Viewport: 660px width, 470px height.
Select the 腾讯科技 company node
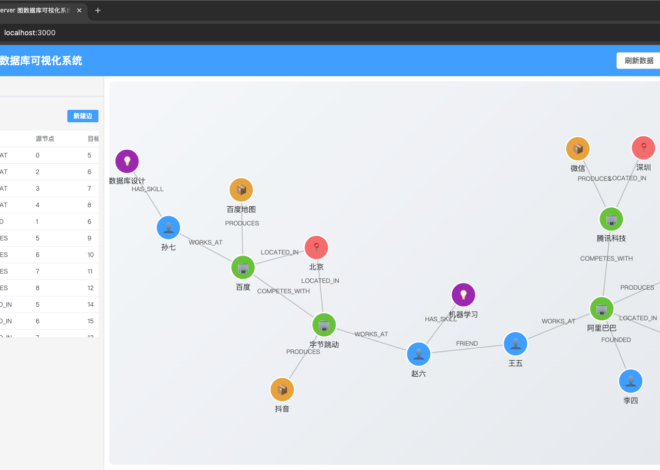pos(611,219)
